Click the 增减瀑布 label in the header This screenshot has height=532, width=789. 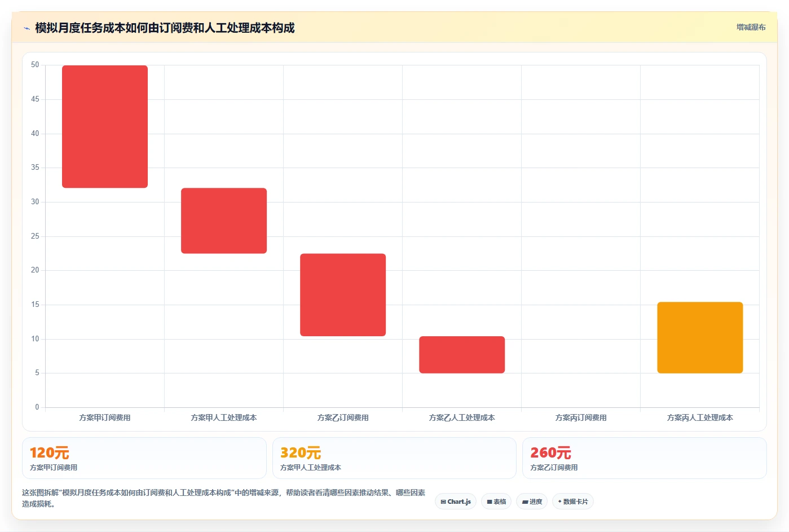[x=751, y=27]
